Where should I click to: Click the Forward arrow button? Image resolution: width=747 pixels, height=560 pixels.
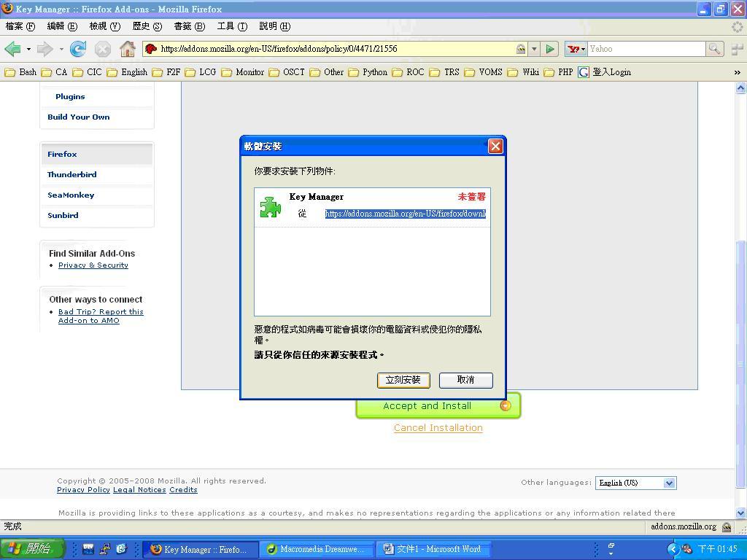coord(44,49)
